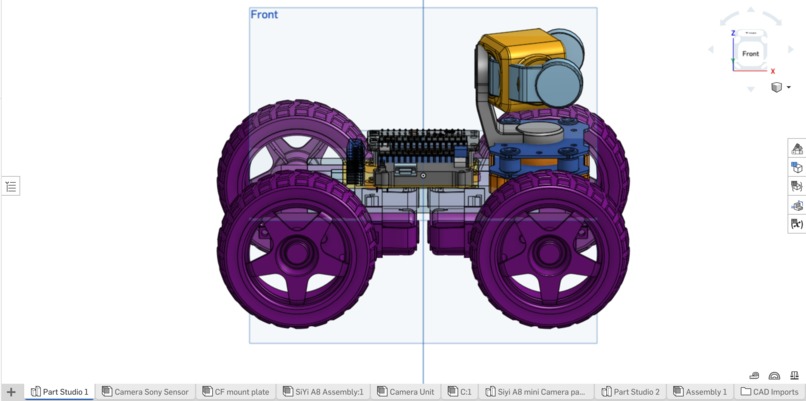Click the measure tool icon at bottom right

coord(774,376)
